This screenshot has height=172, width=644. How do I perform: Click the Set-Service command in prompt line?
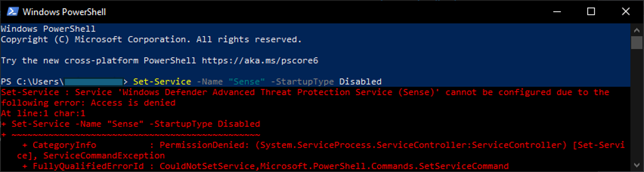(x=162, y=82)
